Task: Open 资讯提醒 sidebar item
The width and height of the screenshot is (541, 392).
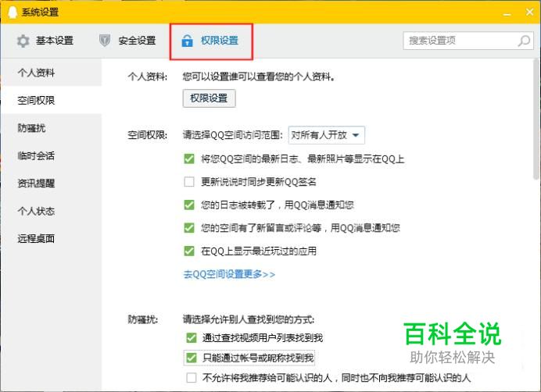Action: 52,183
